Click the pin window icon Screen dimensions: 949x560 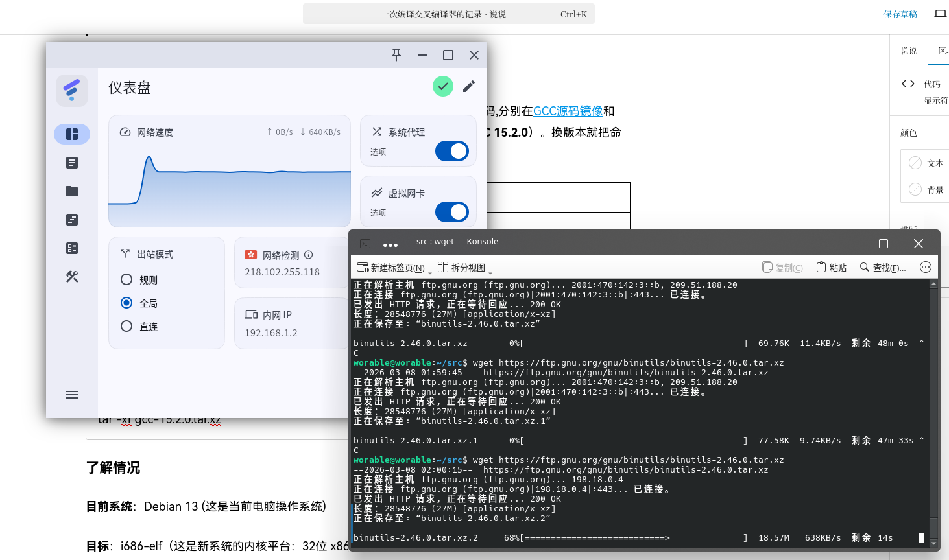(396, 55)
